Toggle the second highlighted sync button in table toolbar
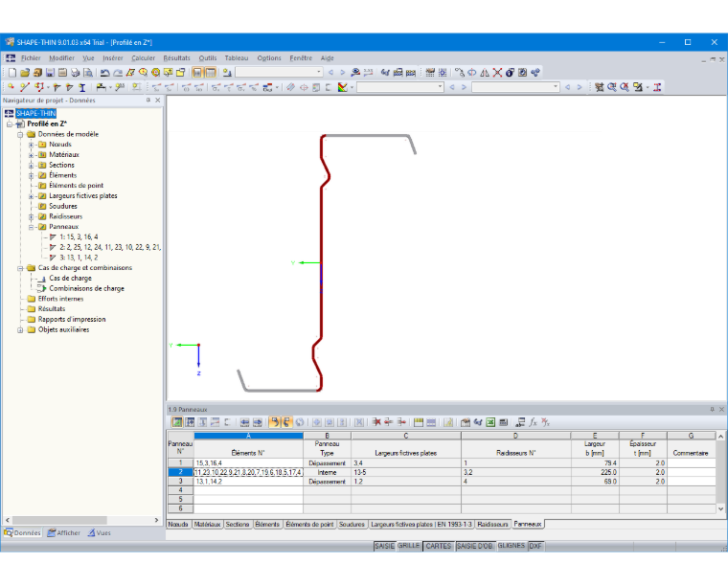 pos(286,422)
